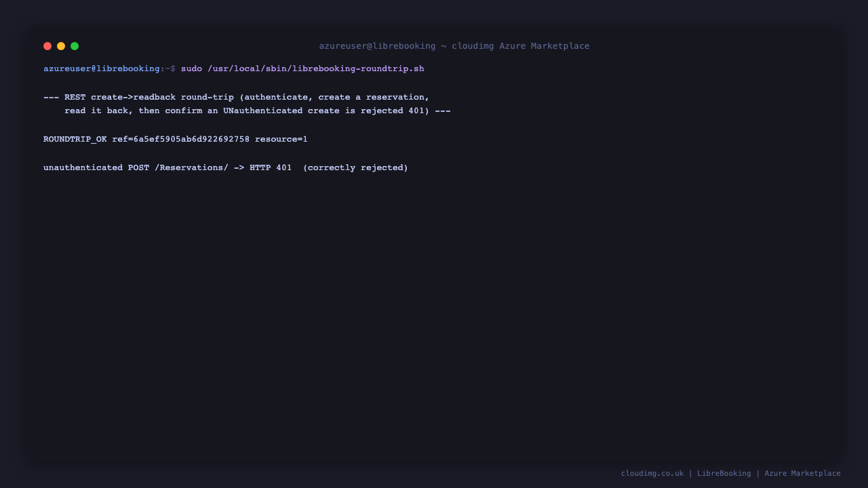This screenshot has height=488, width=868.
Task: Click the red close window dot
Action: pos(47,46)
